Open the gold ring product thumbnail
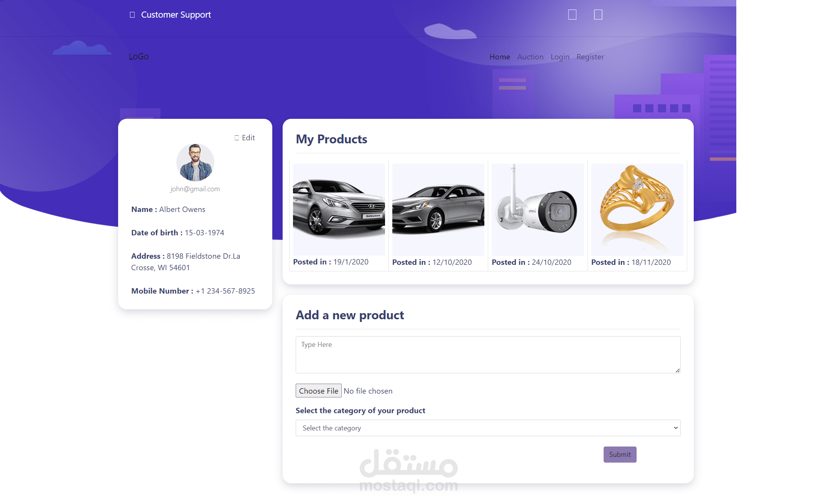Screen dimensions: 818x504 coord(637,210)
